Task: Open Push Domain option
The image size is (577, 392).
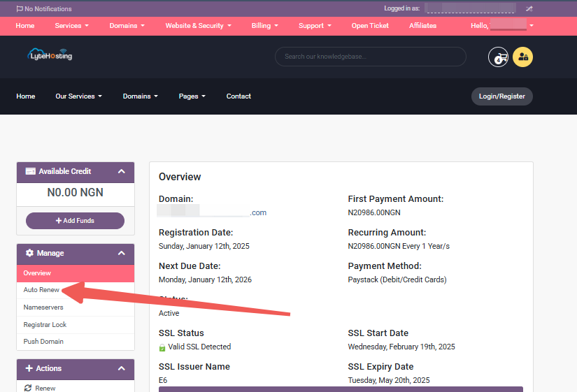Action: pos(76,342)
